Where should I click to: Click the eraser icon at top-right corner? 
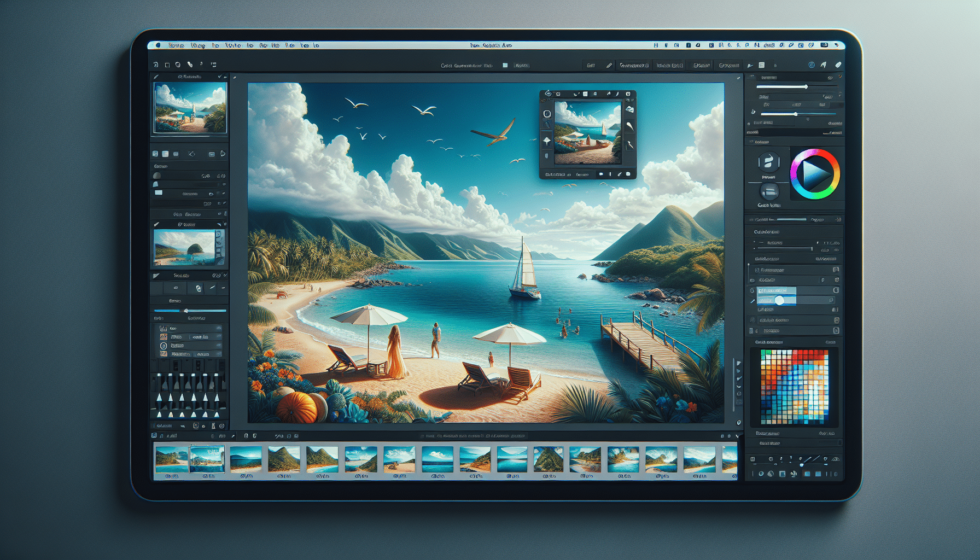click(838, 65)
